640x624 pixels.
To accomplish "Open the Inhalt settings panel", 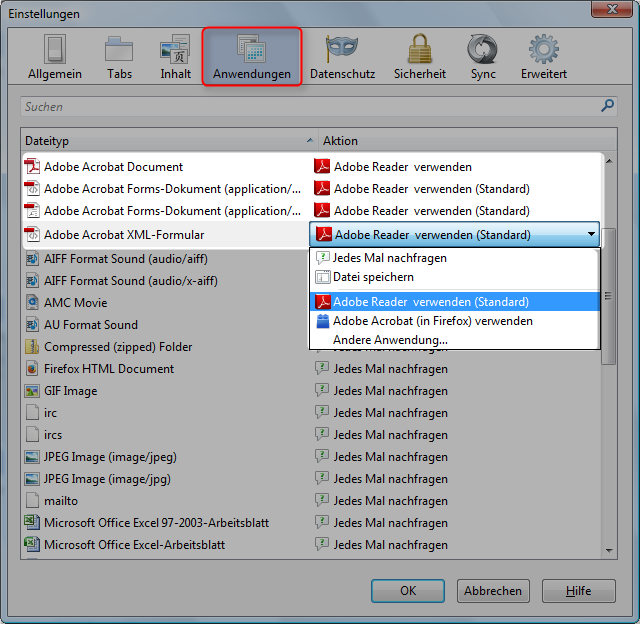I will click(174, 57).
